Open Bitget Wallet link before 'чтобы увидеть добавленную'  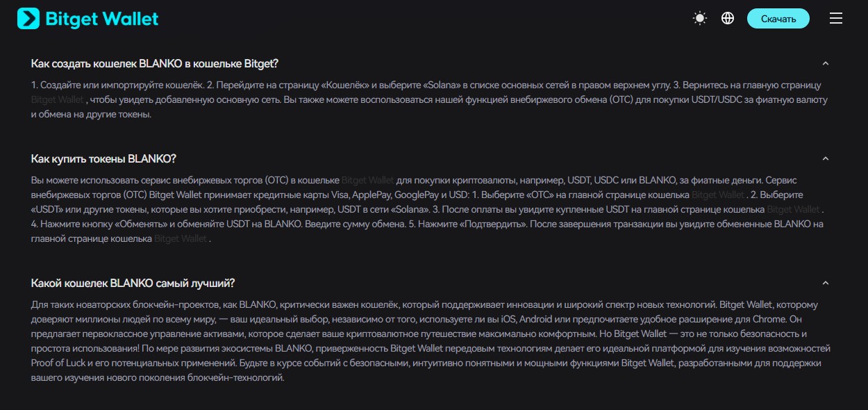click(57, 100)
